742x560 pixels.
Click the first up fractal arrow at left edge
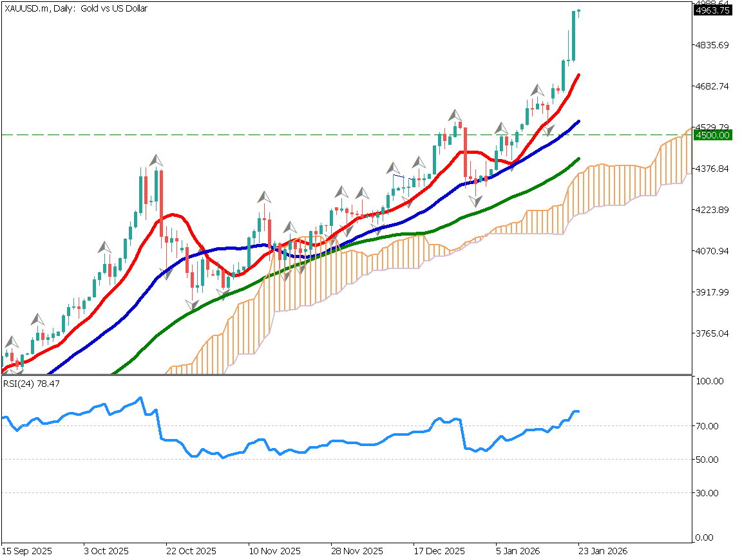tap(12, 342)
